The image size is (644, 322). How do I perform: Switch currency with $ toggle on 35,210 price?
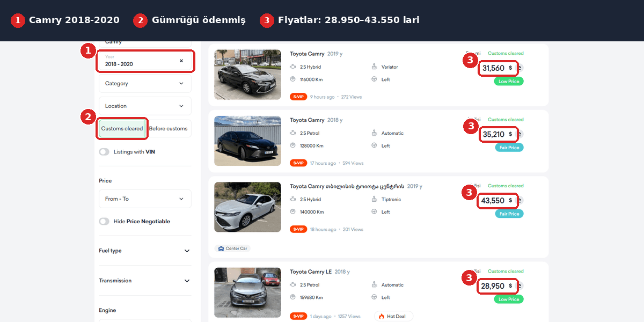click(x=511, y=134)
